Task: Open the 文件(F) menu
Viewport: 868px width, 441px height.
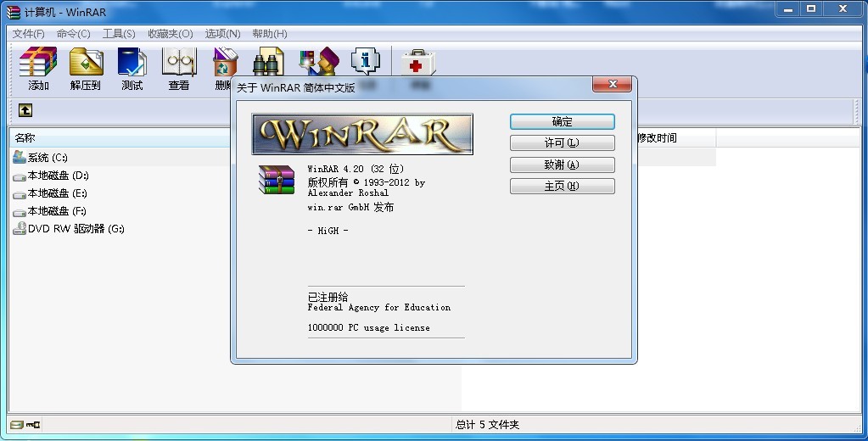Action: pos(28,34)
